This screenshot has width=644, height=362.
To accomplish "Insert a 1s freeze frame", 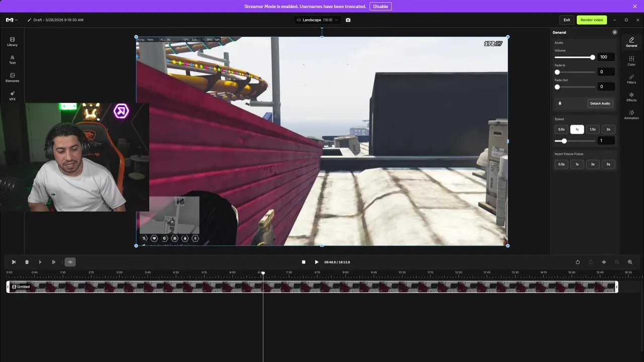I will tap(577, 164).
